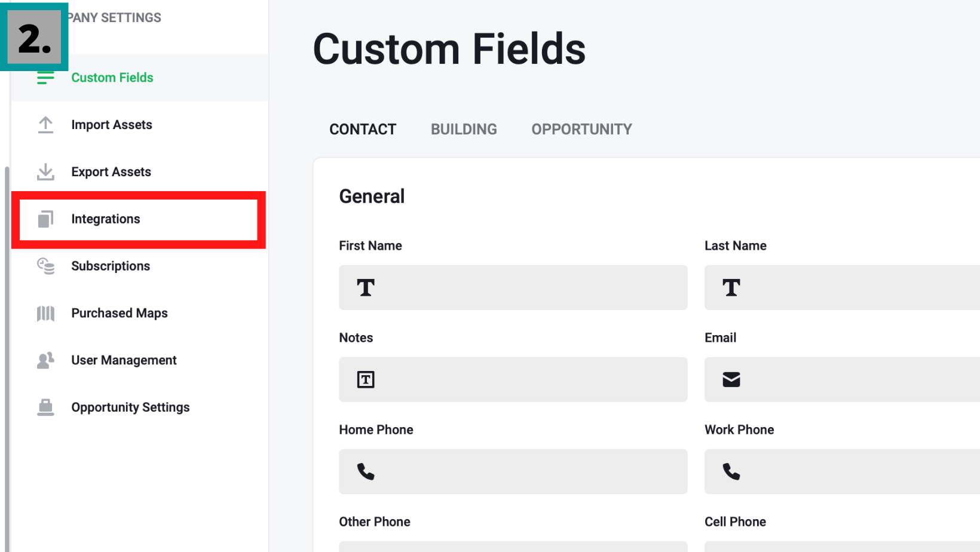This screenshot has width=980, height=552.
Task: Click the Export Assets download icon
Action: 45,172
